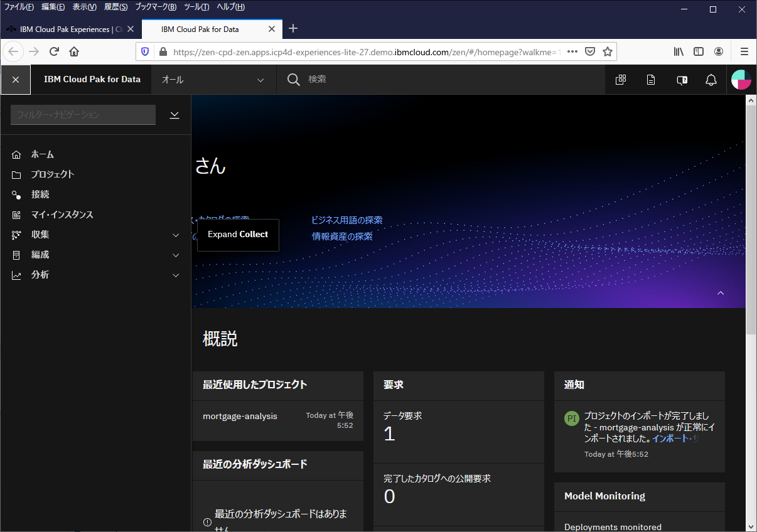
Task: Collapse the hero banner with up chevron
Action: point(721,293)
